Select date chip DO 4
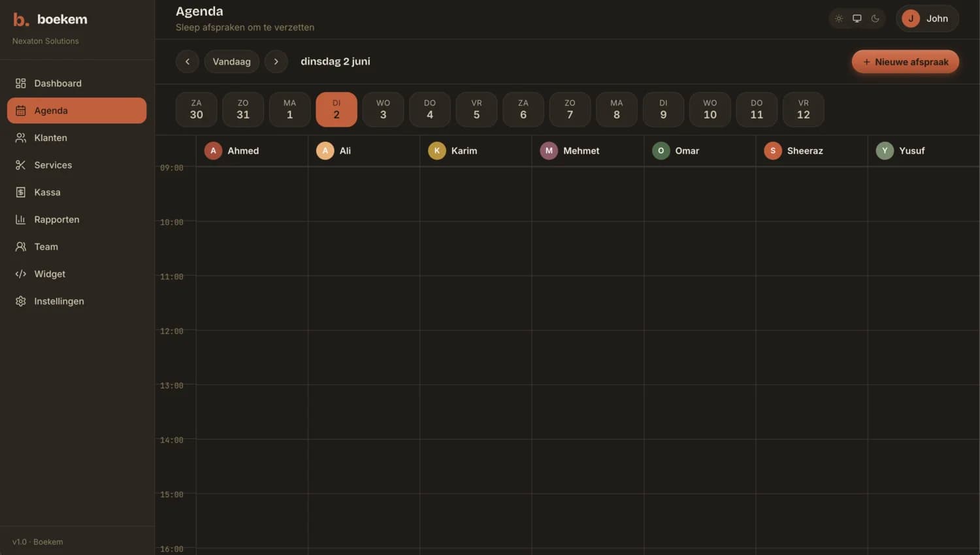 click(430, 110)
